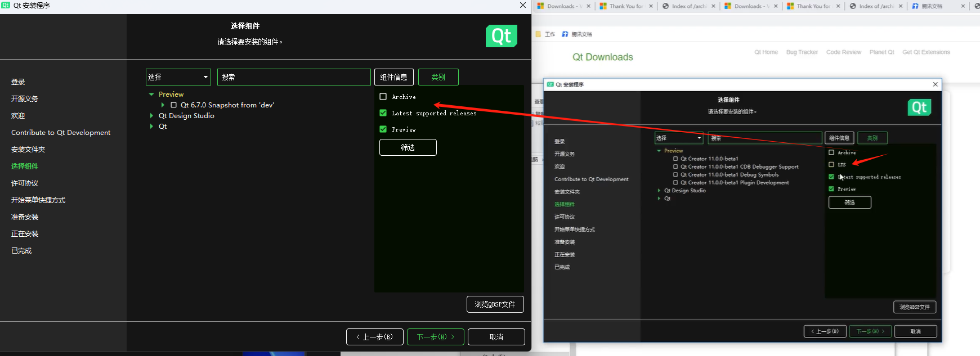Proceed with 下一步(N) in front installer
980x356 pixels.
coord(436,337)
